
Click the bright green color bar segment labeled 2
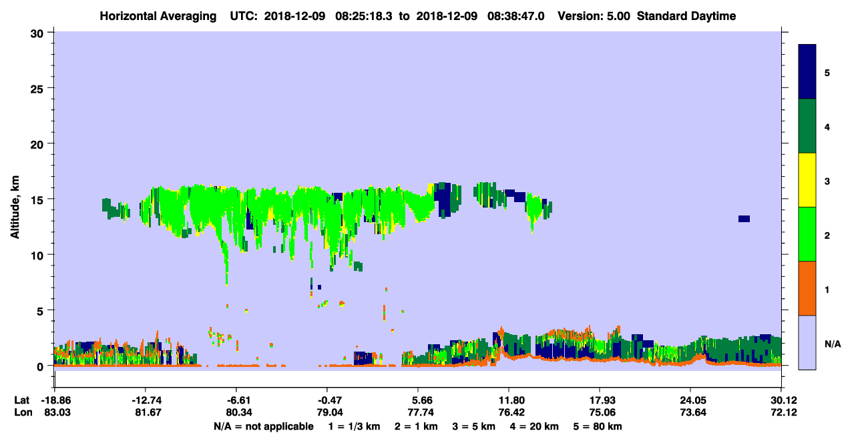click(807, 234)
